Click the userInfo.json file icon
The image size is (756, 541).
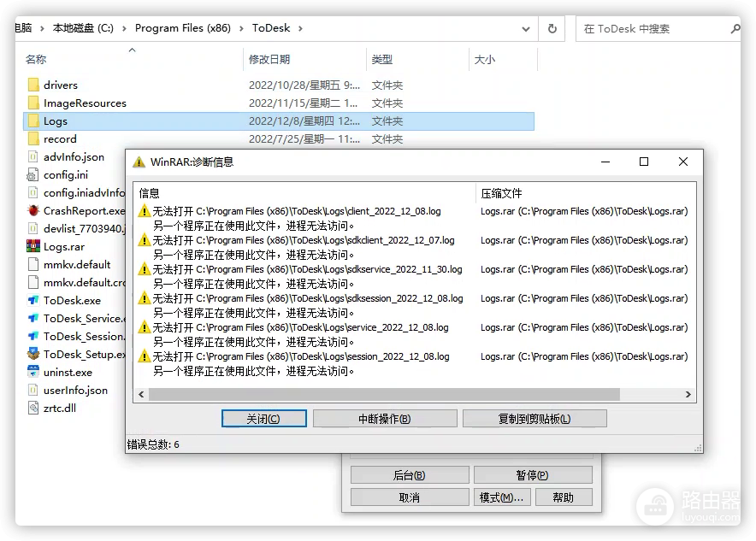(x=33, y=390)
